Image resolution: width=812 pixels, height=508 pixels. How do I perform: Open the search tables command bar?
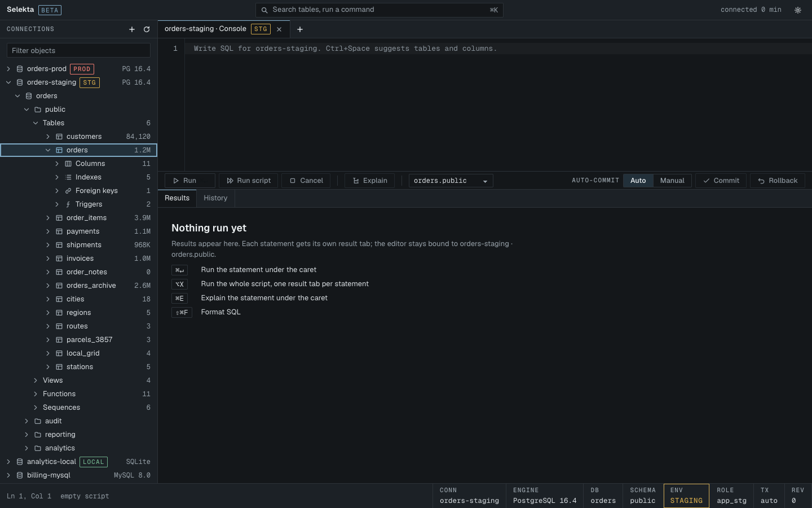[x=379, y=10]
